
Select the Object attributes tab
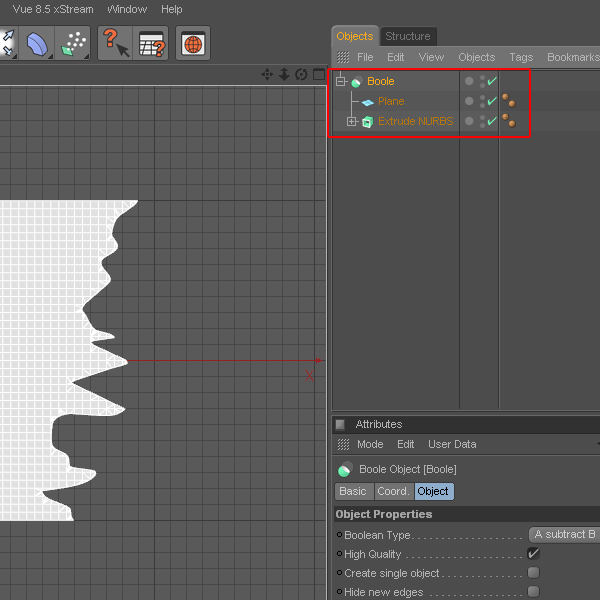pyautogui.click(x=434, y=491)
